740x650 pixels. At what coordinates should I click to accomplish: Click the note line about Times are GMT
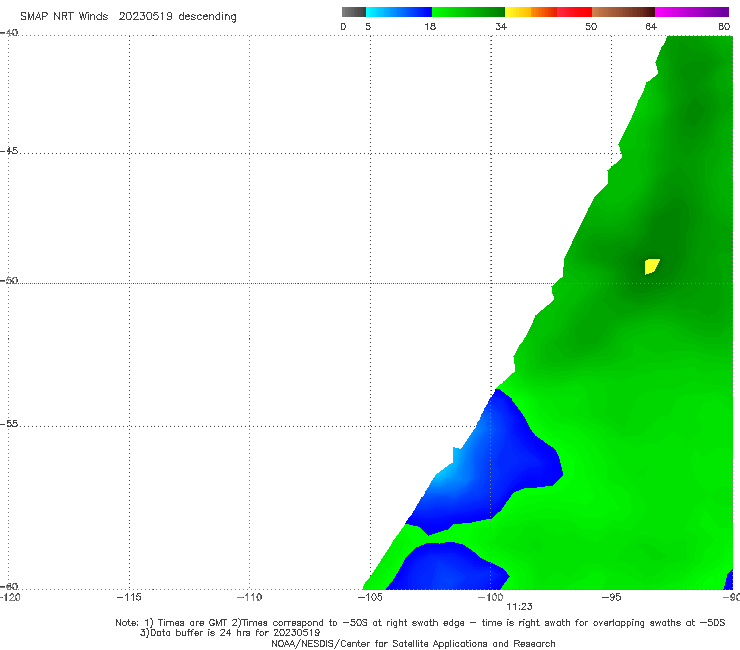pyautogui.click(x=420, y=623)
